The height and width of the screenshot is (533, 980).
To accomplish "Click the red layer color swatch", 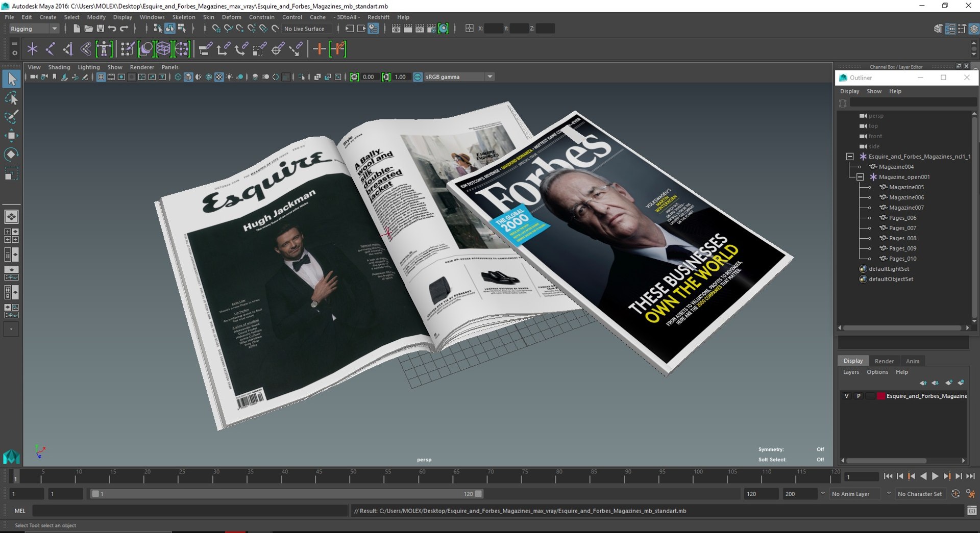I will (881, 396).
